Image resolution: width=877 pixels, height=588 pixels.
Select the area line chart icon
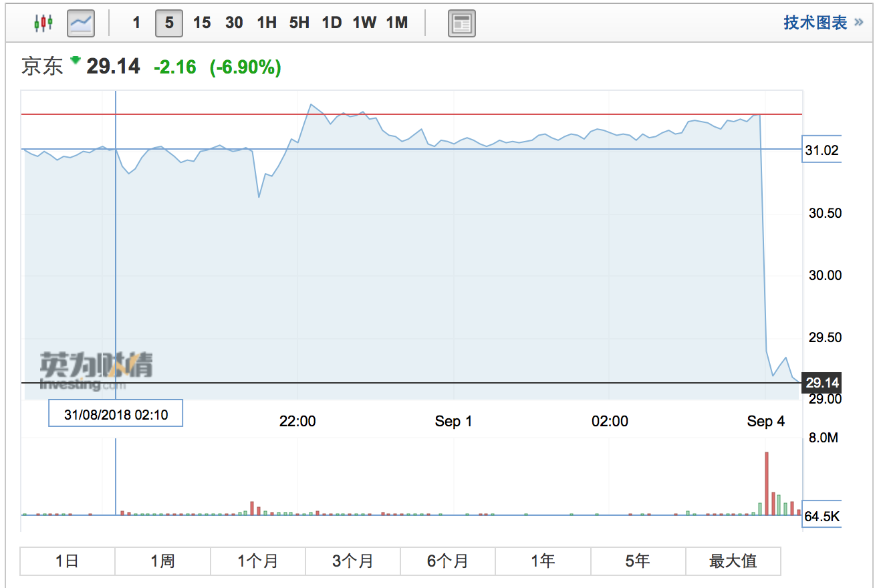[82, 23]
